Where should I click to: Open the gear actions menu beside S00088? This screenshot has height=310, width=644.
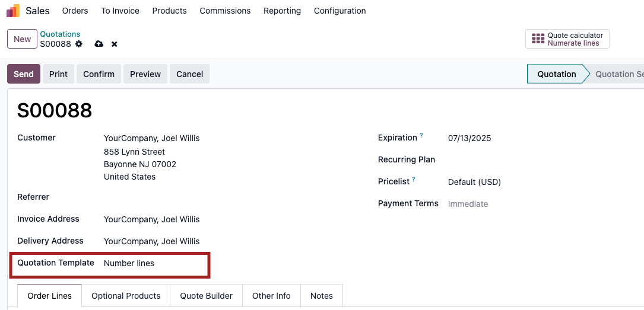79,44
